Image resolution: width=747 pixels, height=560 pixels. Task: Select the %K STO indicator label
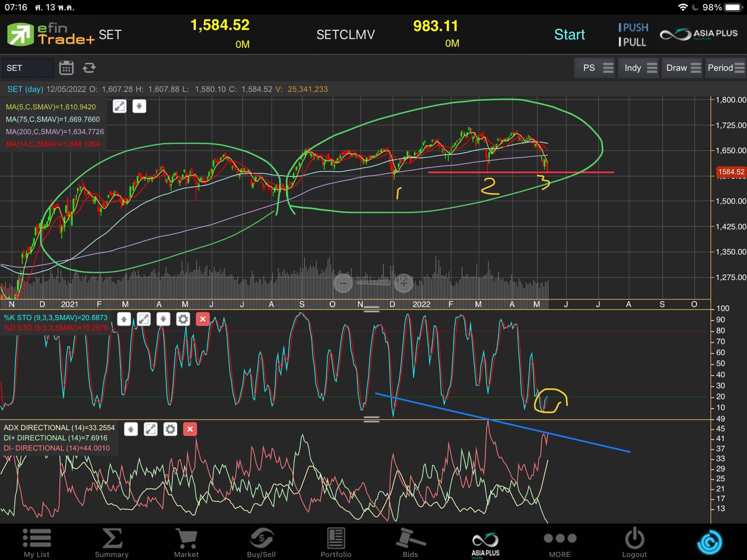click(x=56, y=317)
